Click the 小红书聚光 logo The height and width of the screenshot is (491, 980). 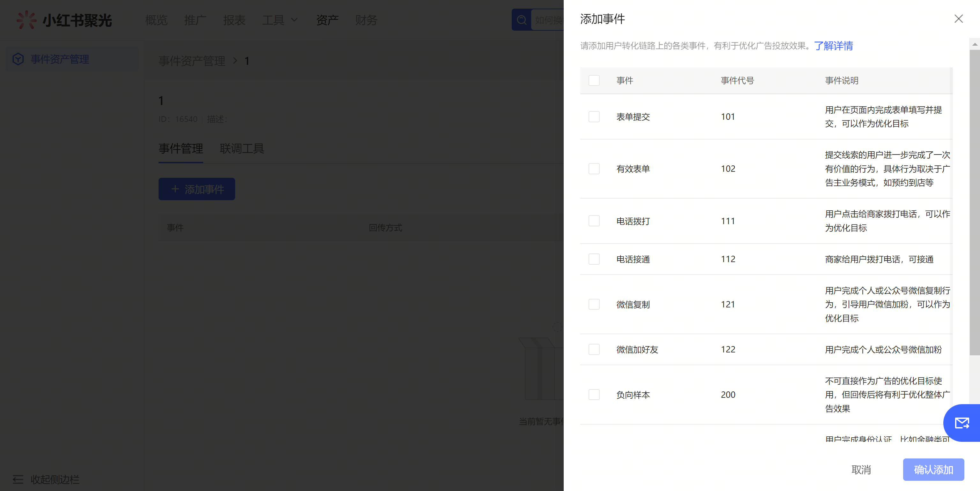click(64, 20)
